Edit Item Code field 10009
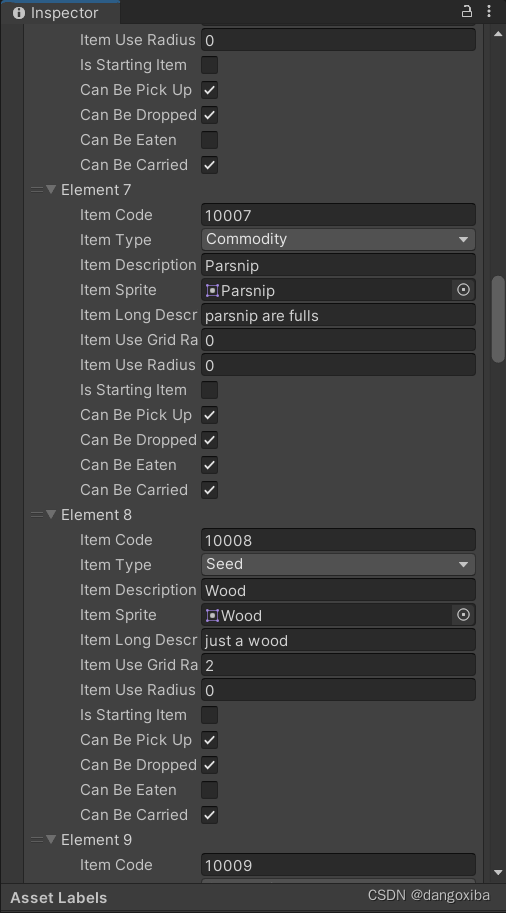This screenshot has width=506, height=913. pos(338,865)
